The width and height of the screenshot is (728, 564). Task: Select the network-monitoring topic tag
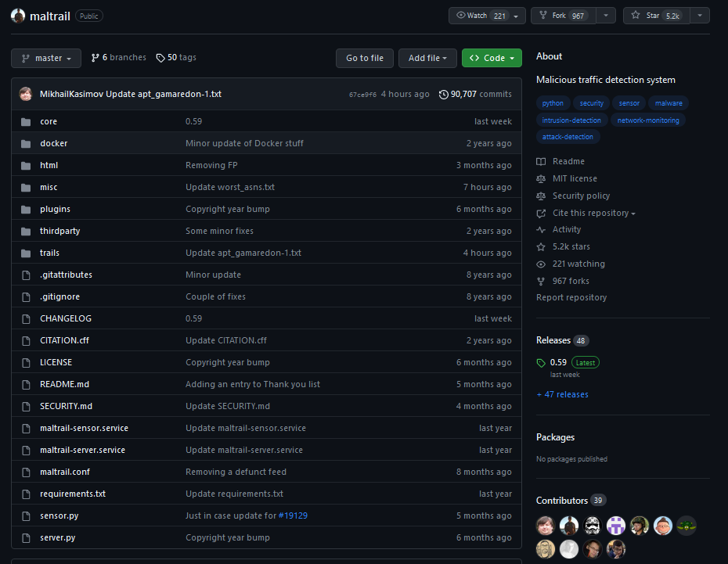point(648,120)
